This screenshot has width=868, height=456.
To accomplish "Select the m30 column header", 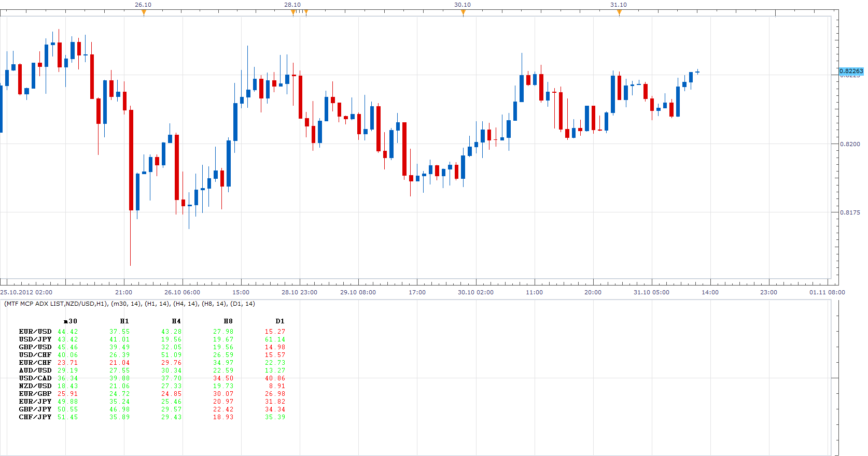I will coord(70,321).
